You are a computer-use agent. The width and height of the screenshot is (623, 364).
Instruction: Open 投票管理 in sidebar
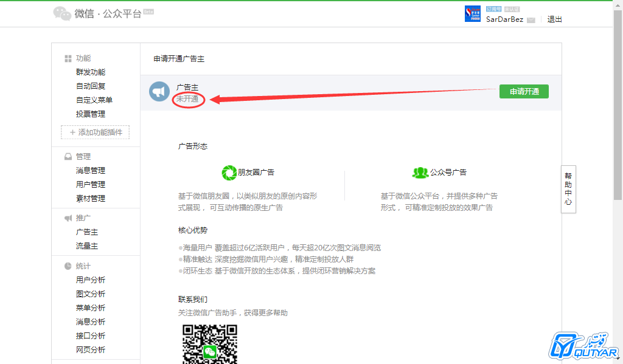[91, 114]
